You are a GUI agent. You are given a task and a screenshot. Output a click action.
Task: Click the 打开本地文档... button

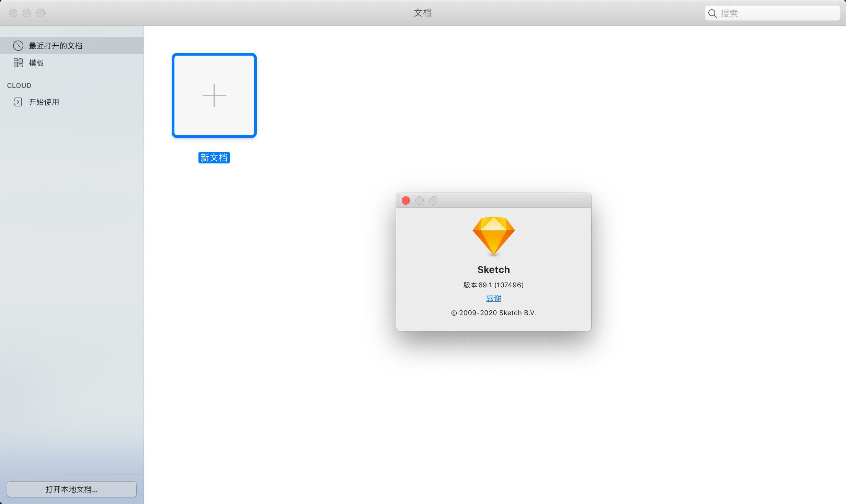tap(72, 489)
